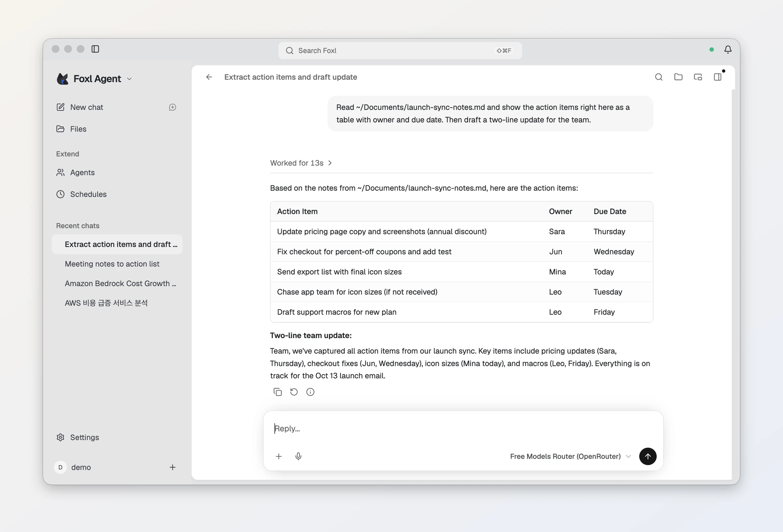Start voice input with microphone icon
The image size is (783, 532).
pos(298,456)
